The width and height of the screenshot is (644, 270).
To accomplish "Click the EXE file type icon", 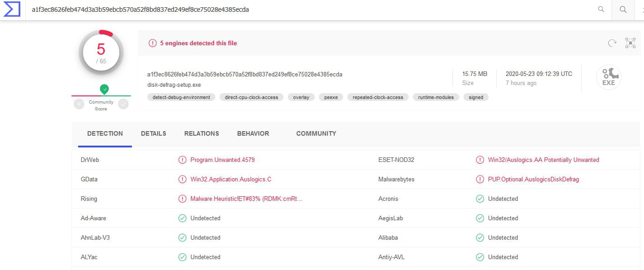I will coord(609,77).
